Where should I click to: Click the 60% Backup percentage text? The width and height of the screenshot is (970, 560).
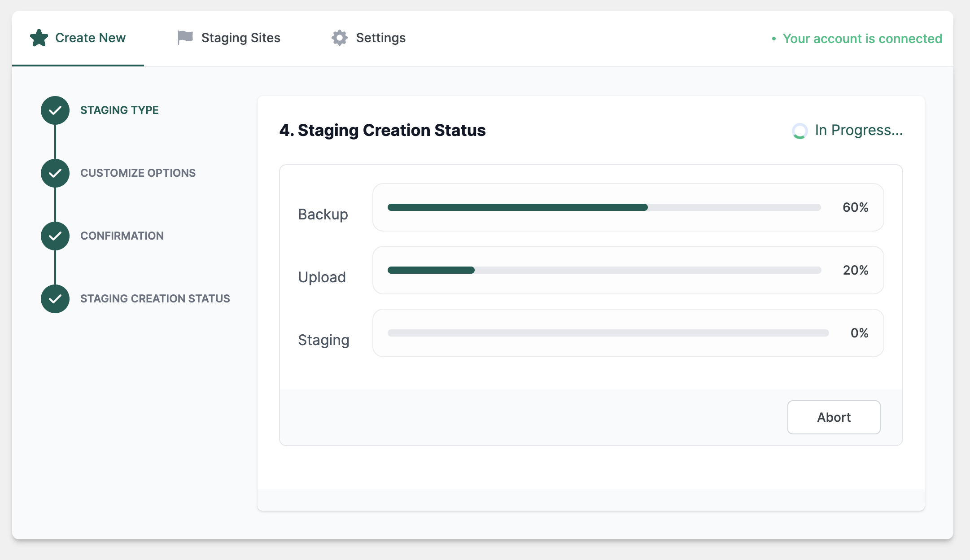[855, 207]
